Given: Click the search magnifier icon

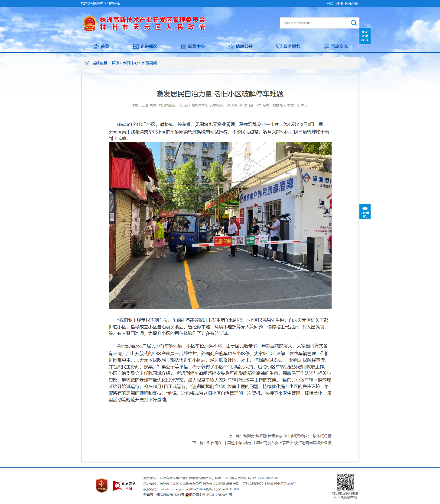Looking at the screenshot, I should click(x=353, y=23).
